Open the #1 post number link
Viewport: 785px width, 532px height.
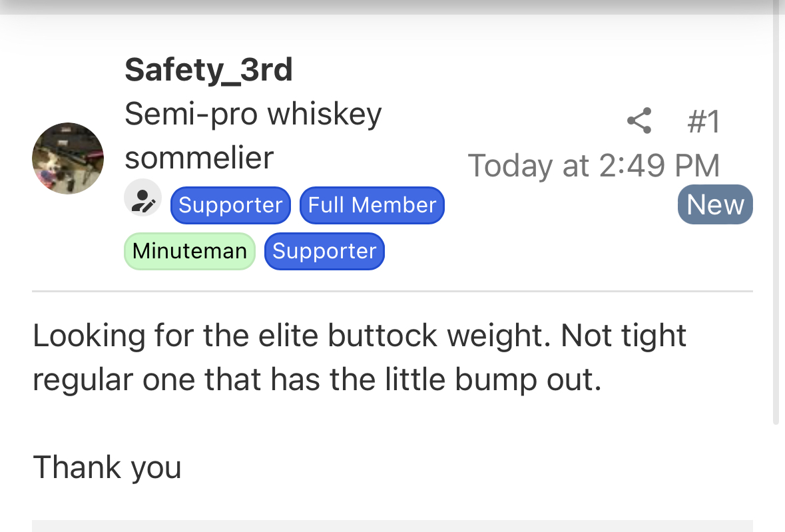[x=704, y=121]
